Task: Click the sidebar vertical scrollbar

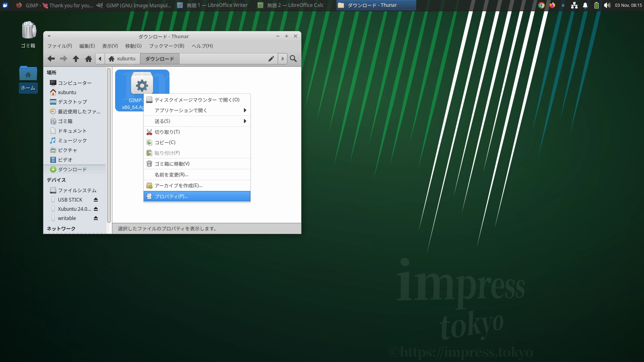Action: [109, 145]
